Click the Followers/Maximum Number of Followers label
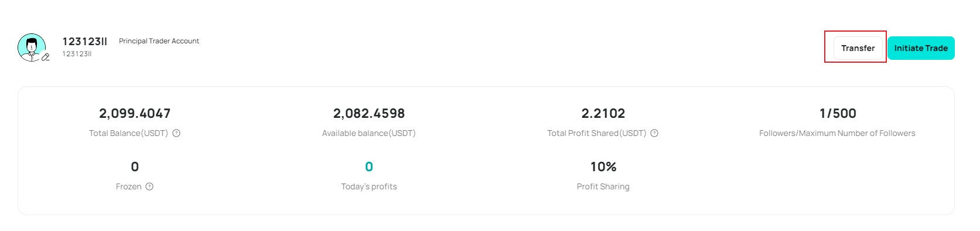This screenshot has height=231, width=980. (837, 133)
